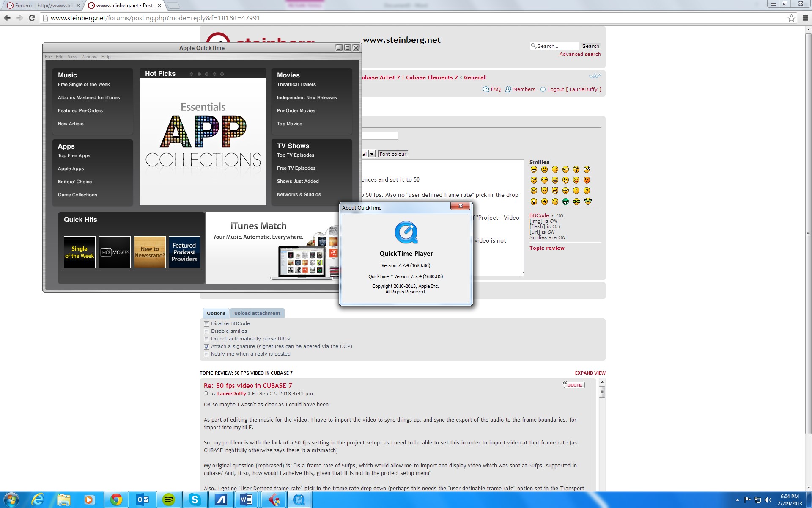Click the Advanced search link
The width and height of the screenshot is (812, 508).
click(x=580, y=54)
